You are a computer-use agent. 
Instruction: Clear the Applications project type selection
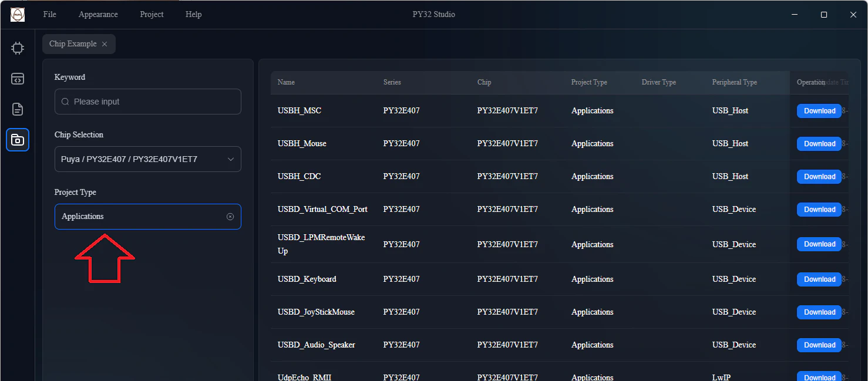pos(230,217)
